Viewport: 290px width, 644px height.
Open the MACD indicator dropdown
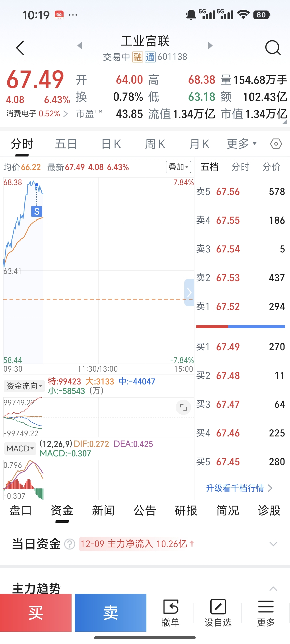(20, 449)
